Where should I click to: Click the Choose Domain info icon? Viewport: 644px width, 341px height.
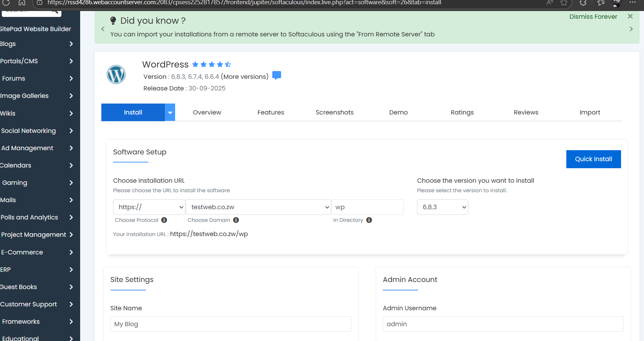coord(236,220)
